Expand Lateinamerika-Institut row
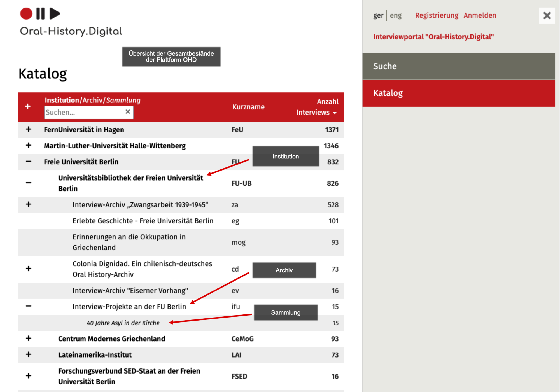The width and height of the screenshot is (560, 392). [x=29, y=354]
